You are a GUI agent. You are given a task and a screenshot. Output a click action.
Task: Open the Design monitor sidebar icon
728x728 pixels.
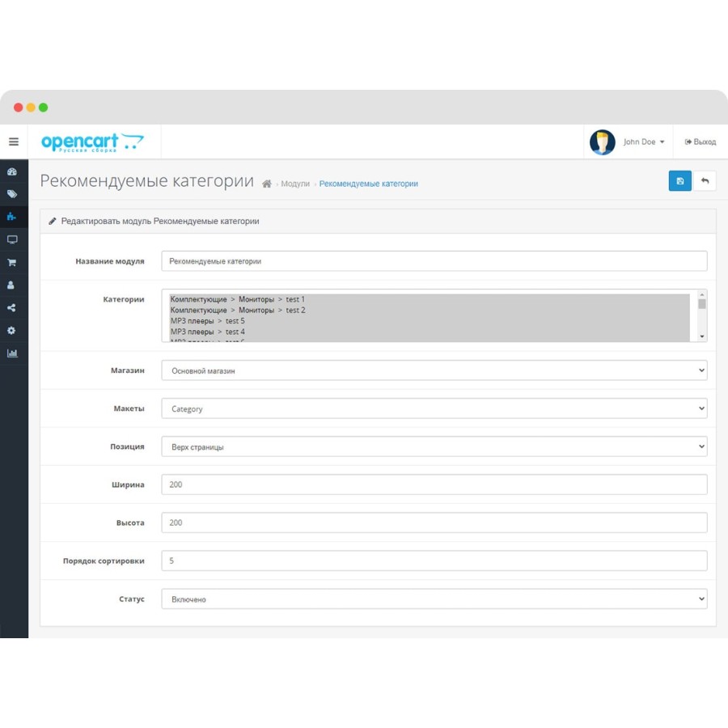pyautogui.click(x=12, y=239)
